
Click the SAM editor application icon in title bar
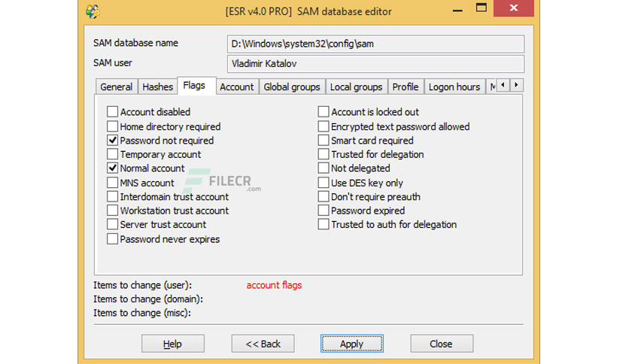pyautogui.click(x=93, y=11)
